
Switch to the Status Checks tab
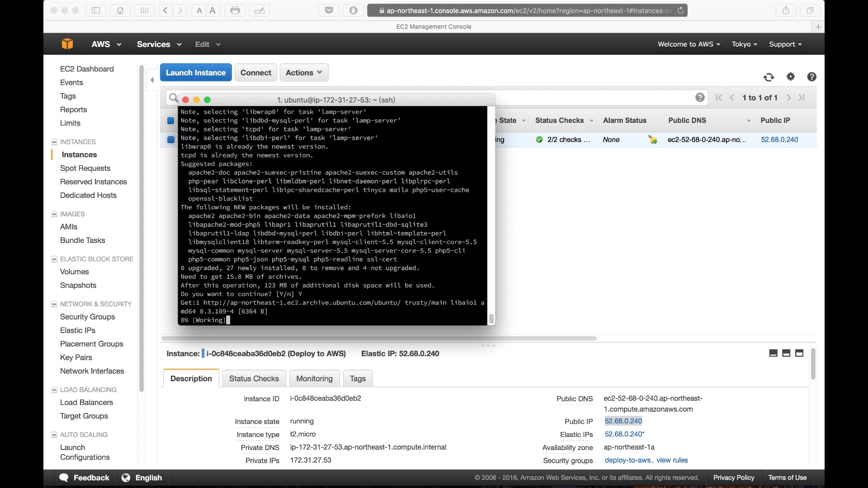[x=254, y=379]
